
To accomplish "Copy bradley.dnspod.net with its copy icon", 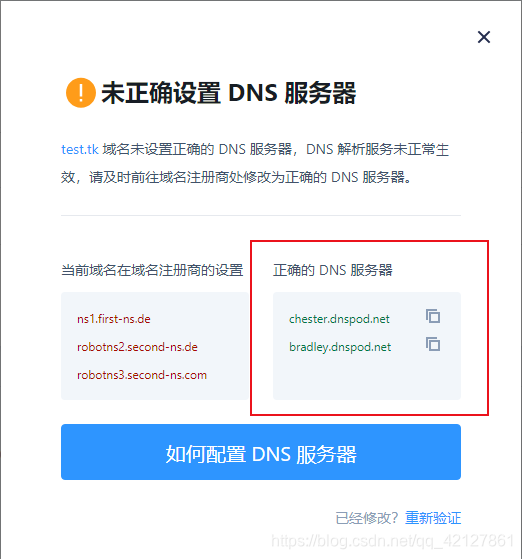I will tap(433, 344).
